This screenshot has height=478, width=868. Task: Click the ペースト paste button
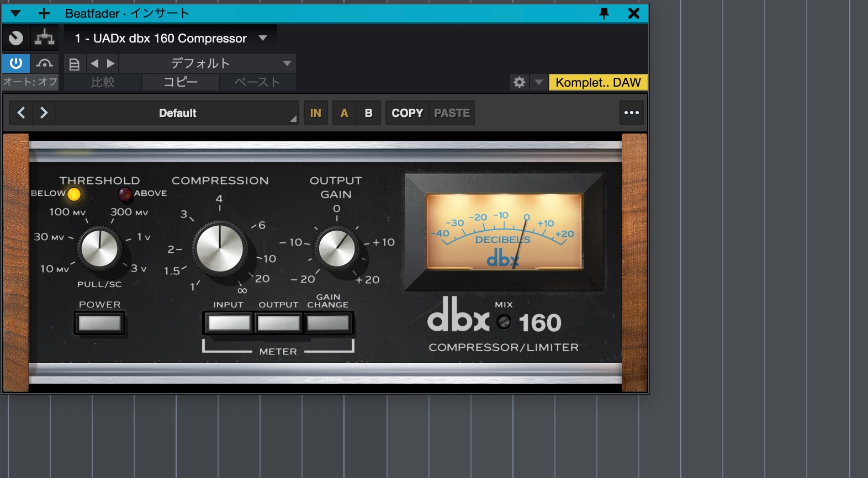(257, 82)
